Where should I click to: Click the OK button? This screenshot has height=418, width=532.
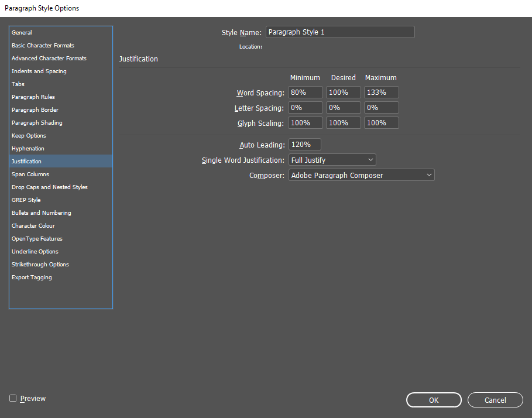click(x=433, y=400)
